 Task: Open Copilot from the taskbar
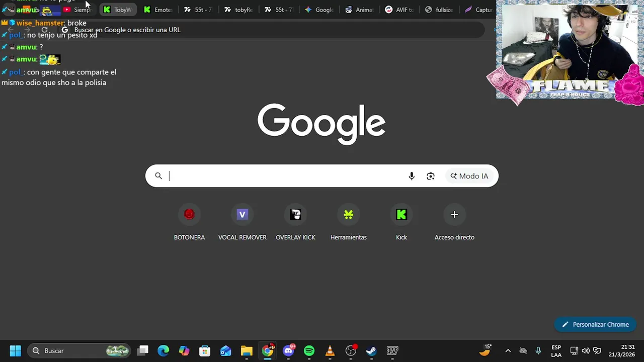click(x=184, y=351)
